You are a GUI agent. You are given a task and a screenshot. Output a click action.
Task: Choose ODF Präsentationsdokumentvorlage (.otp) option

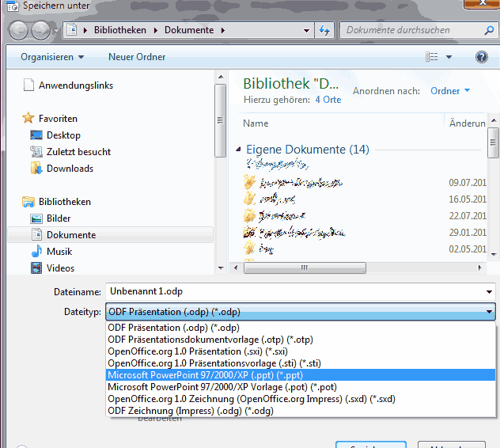click(x=301, y=340)
